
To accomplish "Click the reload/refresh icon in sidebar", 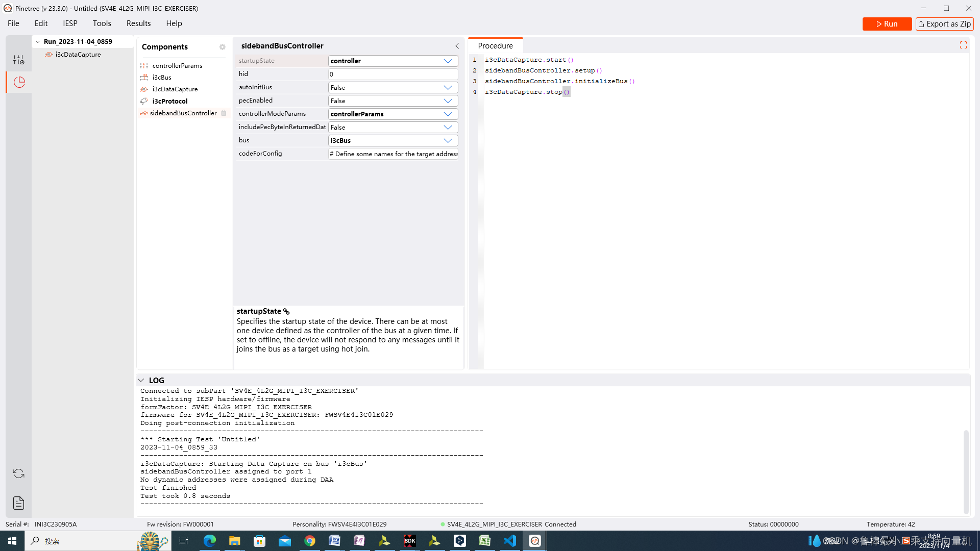I will 18,473.
